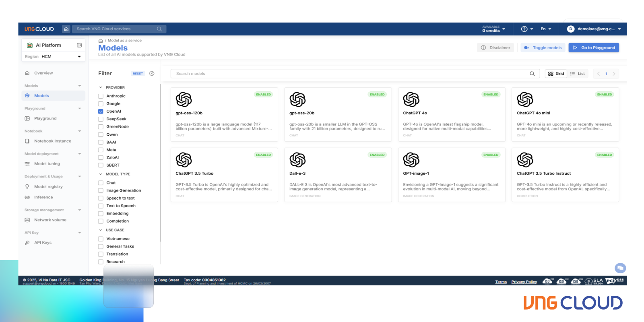The height and width of the screenshot is (322, 644).
Task: Open the En language dropdown
Action: (546, 29)
